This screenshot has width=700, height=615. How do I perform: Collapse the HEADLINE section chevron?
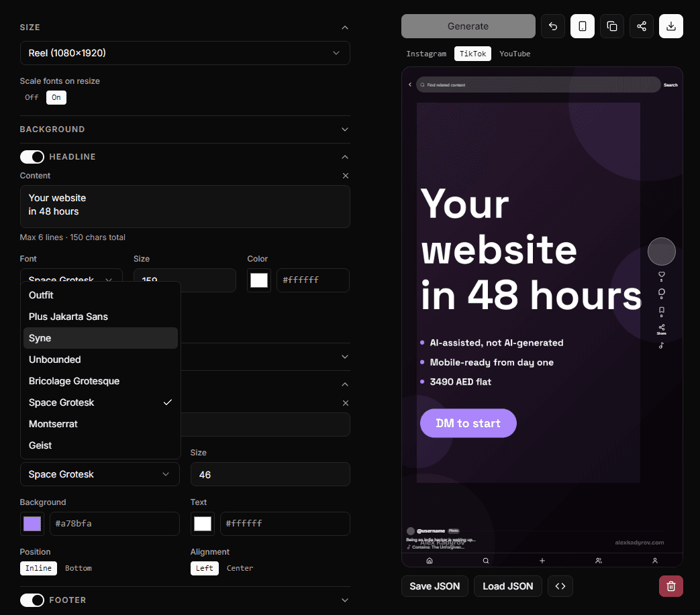coord(345,157)
